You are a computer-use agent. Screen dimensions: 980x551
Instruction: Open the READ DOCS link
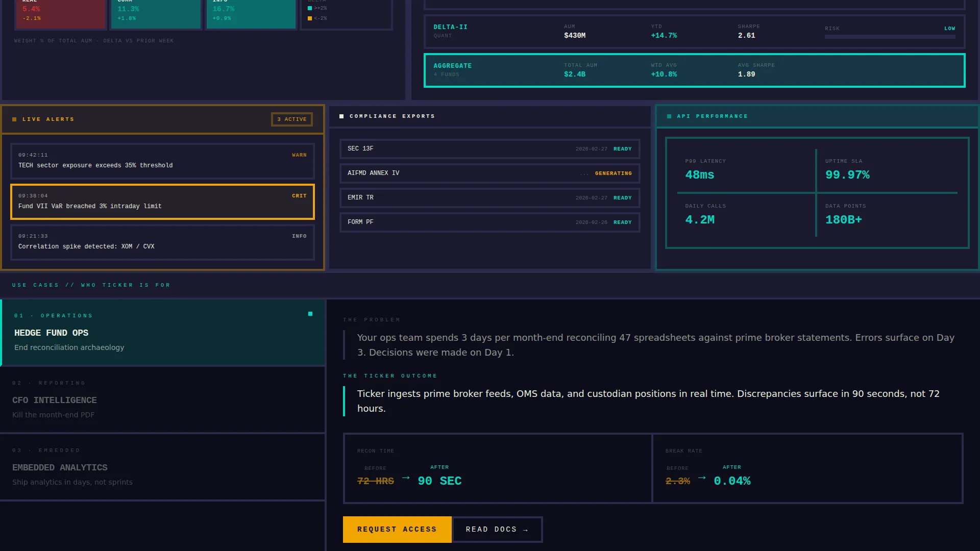tap(497, 530)
